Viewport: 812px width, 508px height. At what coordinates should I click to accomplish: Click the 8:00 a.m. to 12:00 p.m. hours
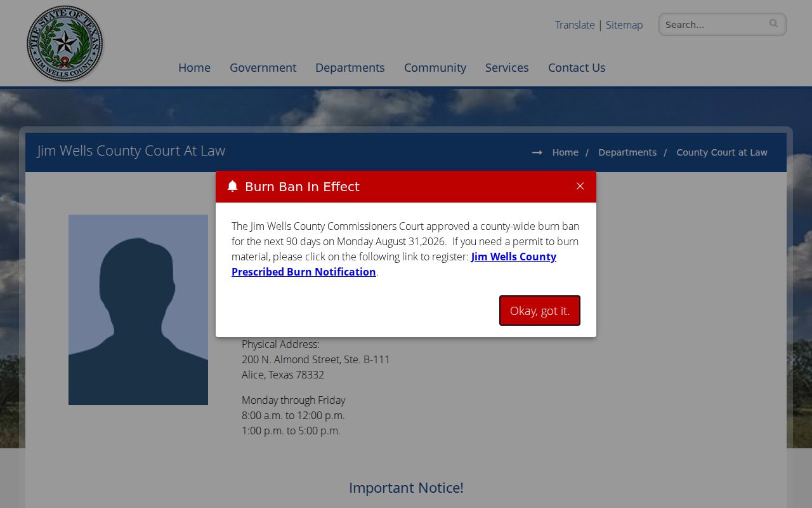pos(293,415)
